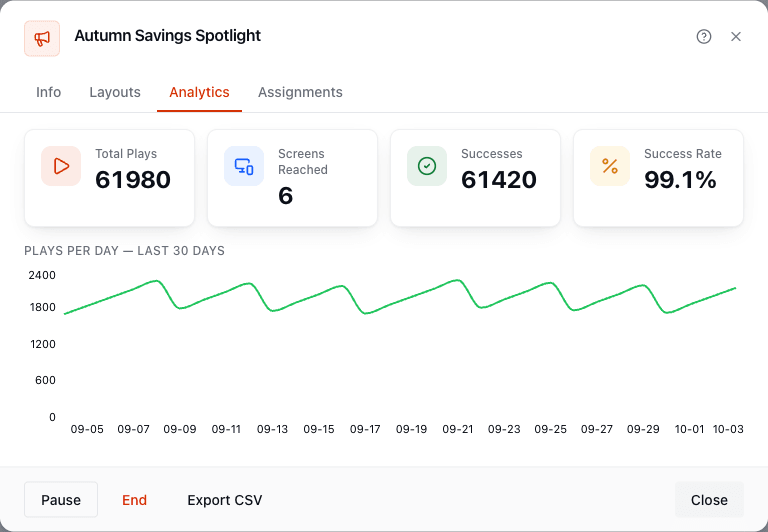Image resolution: width=768 pixels, height=532 pixels.
Task: Go to the Assignments tab
Action: pyautogui.click(x=300, y=92)
